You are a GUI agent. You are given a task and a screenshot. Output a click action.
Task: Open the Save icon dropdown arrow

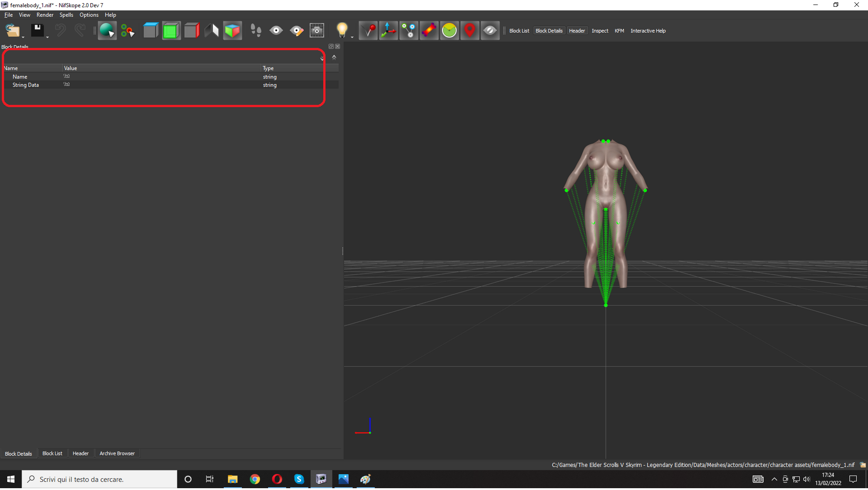click(47, 37)
